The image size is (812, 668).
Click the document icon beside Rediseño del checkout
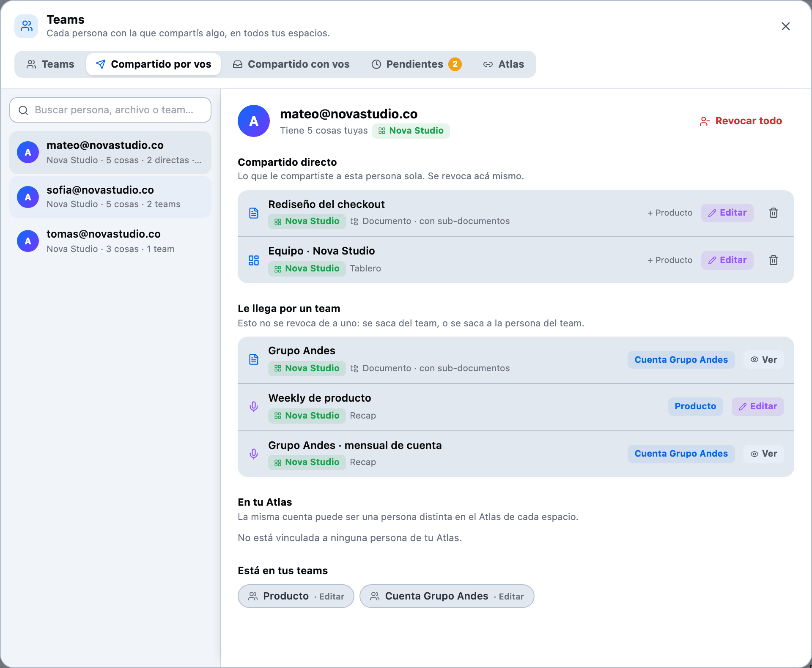pyautogui.click(x=254, y=213)
